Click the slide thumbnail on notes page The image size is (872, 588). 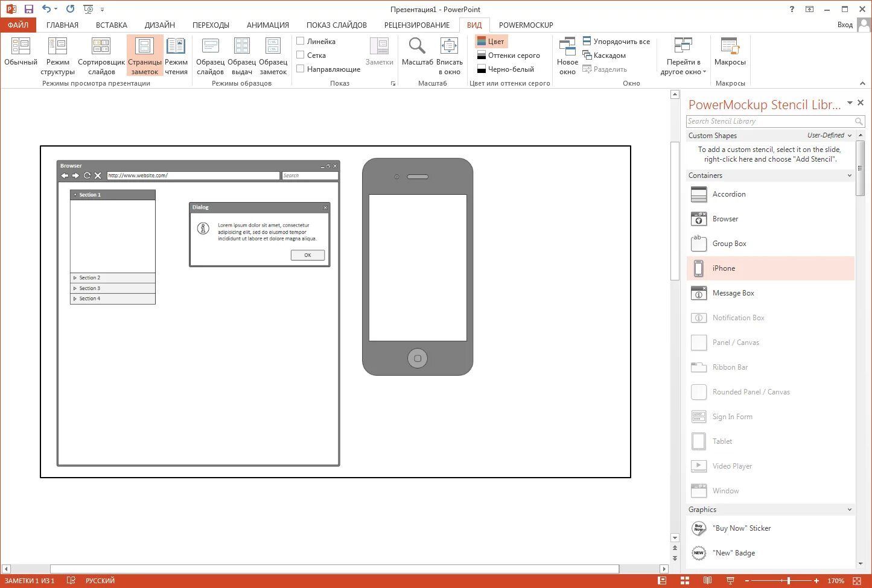click(336, 312)
